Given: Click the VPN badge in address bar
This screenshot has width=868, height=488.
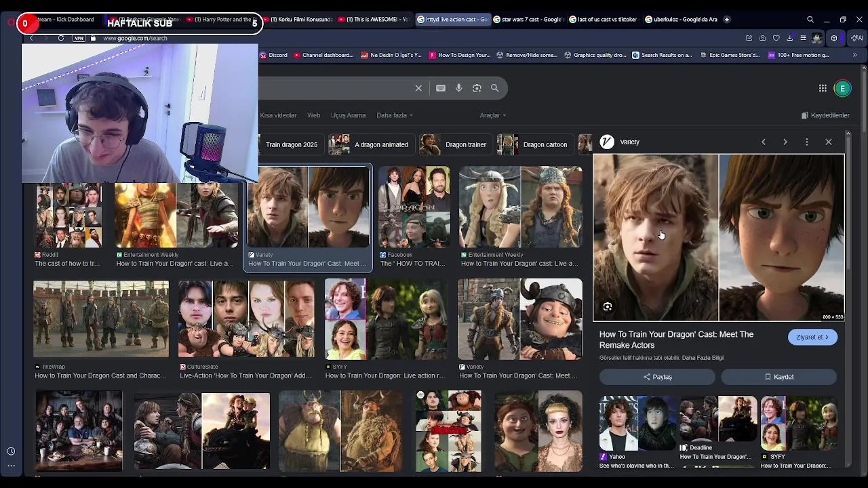Looking at the screenshot, I should [x=79, y=38].
